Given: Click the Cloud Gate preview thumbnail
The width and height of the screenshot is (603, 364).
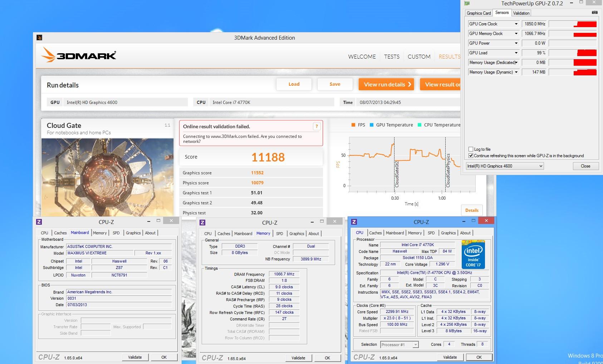Looking at the screenshot, I should tap(107, 178).
